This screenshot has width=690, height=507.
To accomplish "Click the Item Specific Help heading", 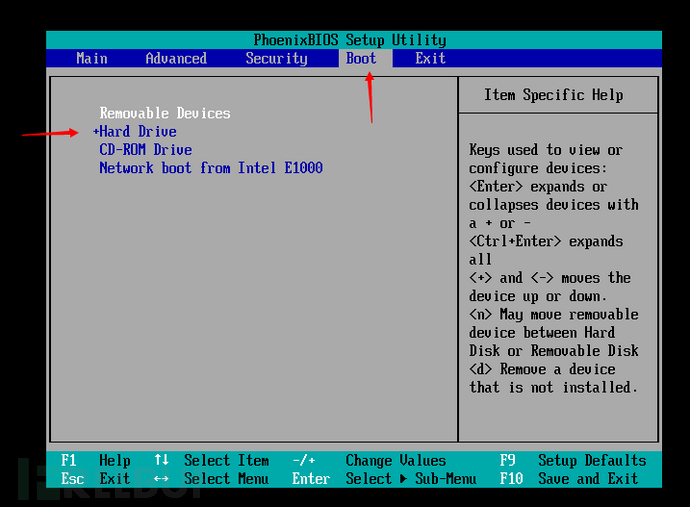I will [x=554, y=95].
